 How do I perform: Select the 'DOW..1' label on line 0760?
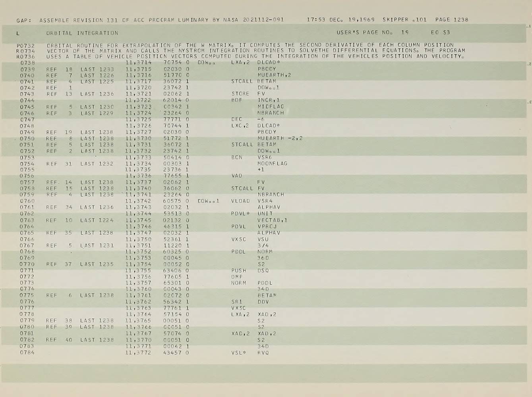click(209, 201)
